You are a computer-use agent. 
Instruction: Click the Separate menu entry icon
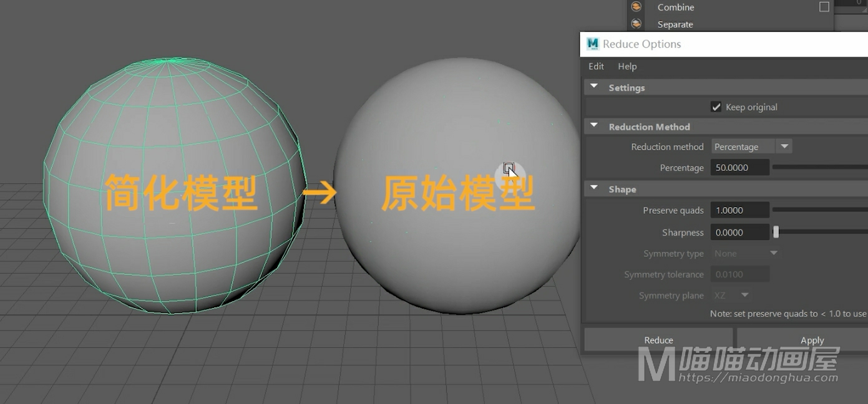[x=636, y=24]
